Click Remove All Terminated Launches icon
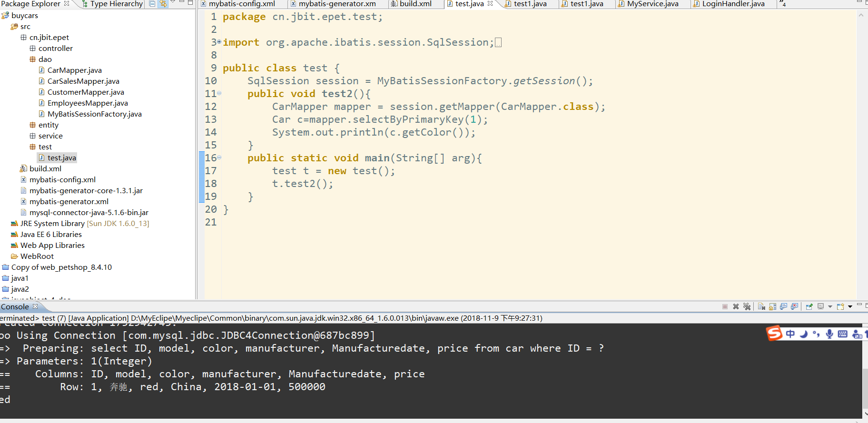This screenshot has width=868, height=423. point(747,306)
